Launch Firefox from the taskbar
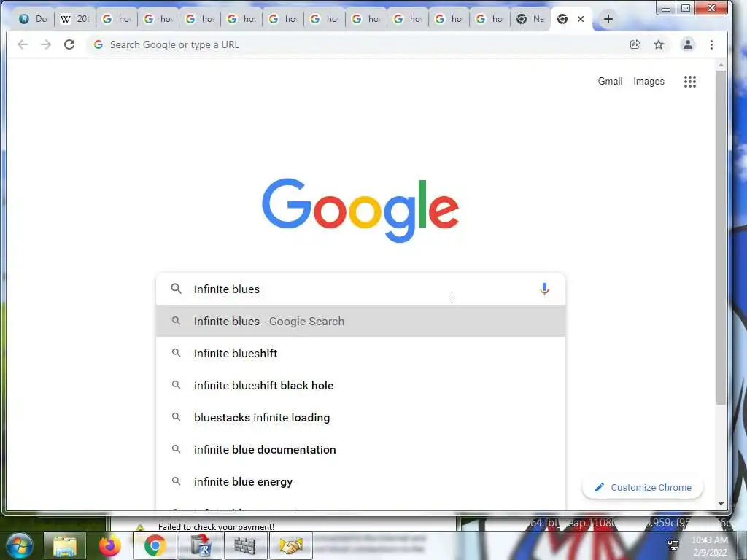 (x=109, y=545)
